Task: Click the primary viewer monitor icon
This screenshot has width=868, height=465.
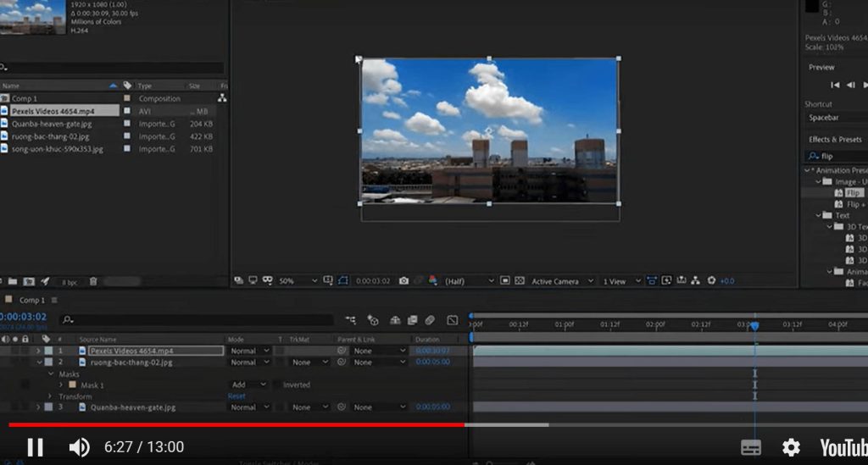Action: pos(253,281)
